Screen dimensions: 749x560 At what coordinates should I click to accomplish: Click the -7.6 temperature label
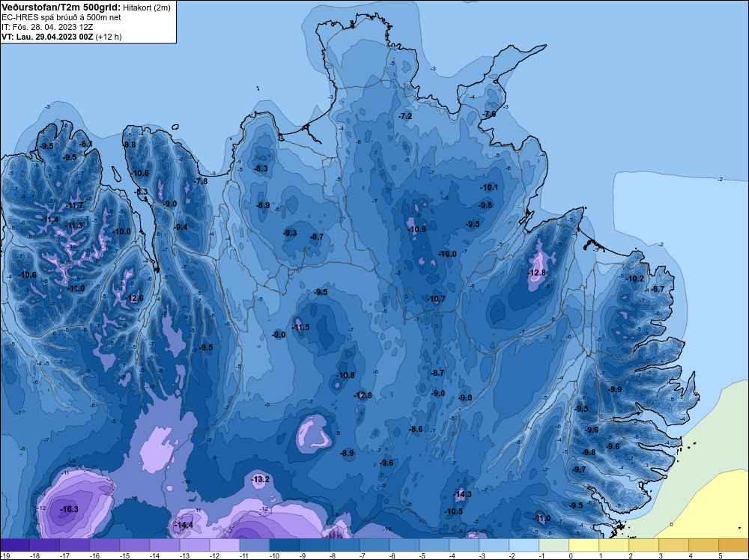489,114
